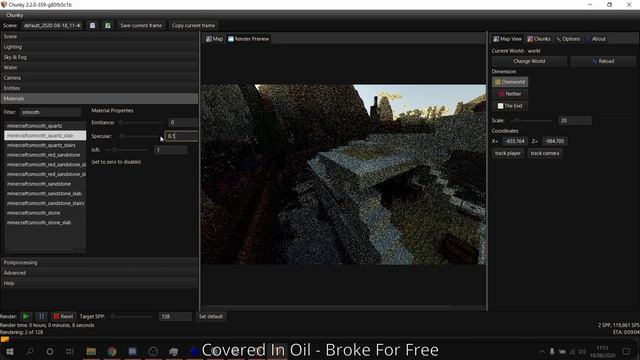Click the Change World button
The height and width of the screenshot is (360, 640).
tap(529, 61)
